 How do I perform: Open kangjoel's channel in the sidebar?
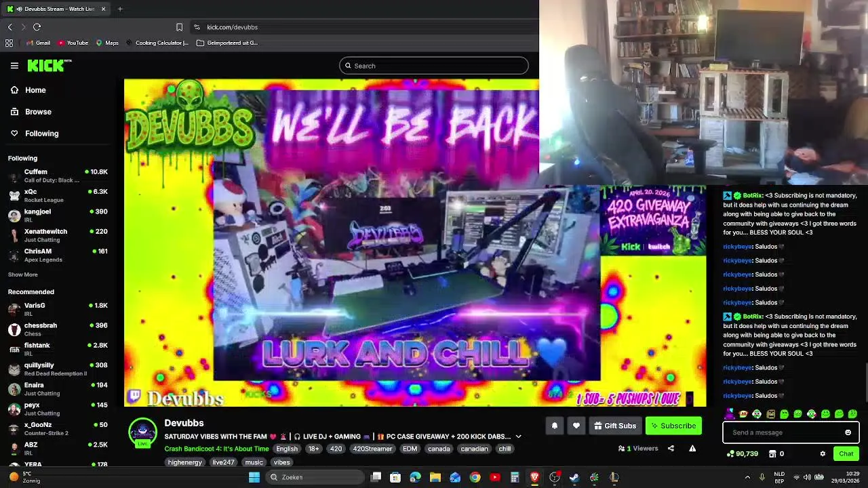pos(58,215)
